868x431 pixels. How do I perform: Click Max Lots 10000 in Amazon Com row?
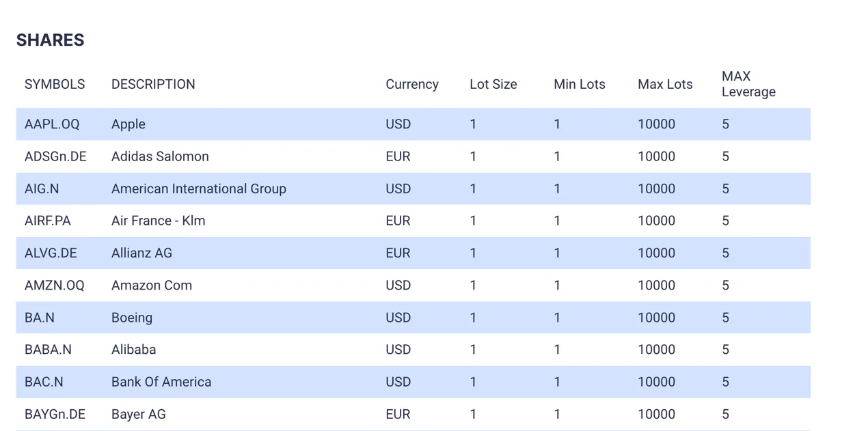[x=656, y=286]
